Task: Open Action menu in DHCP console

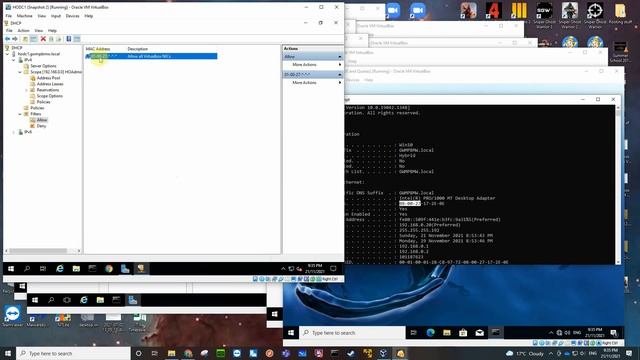Action: coord(23,31)
